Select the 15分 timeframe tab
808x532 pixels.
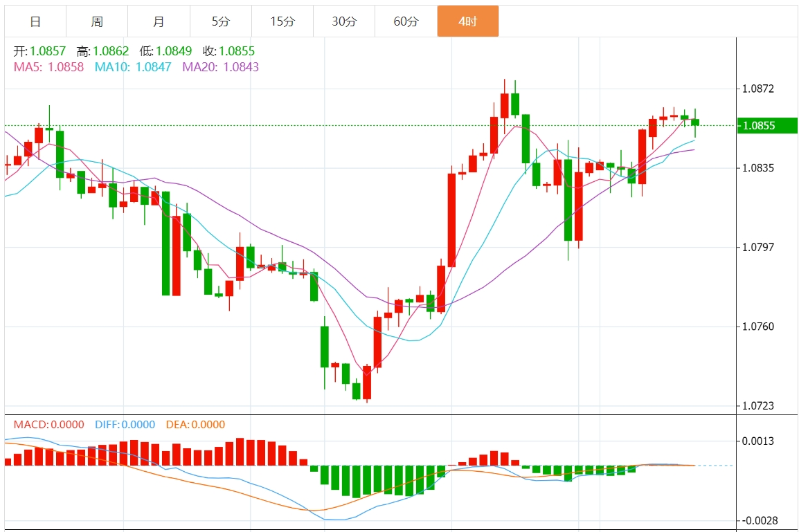282,21
